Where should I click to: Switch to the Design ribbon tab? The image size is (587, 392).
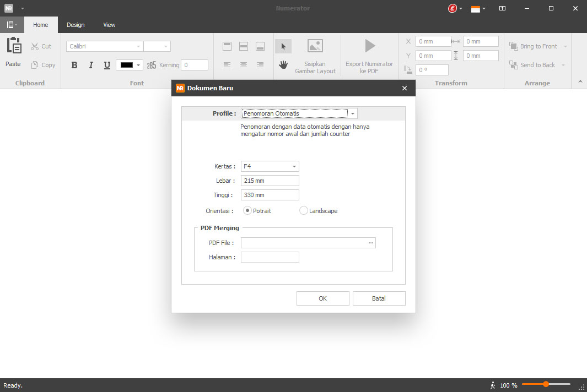[76, 25]
